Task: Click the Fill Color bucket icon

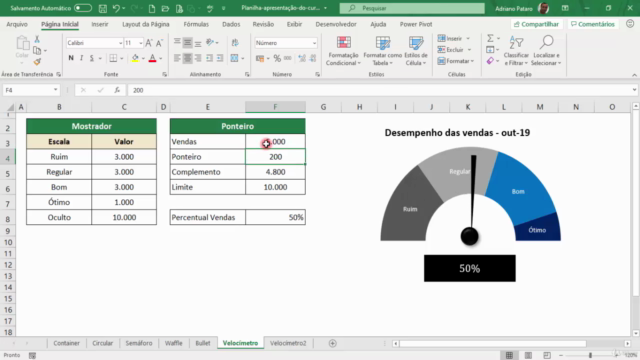Action: tap(135, 58)
